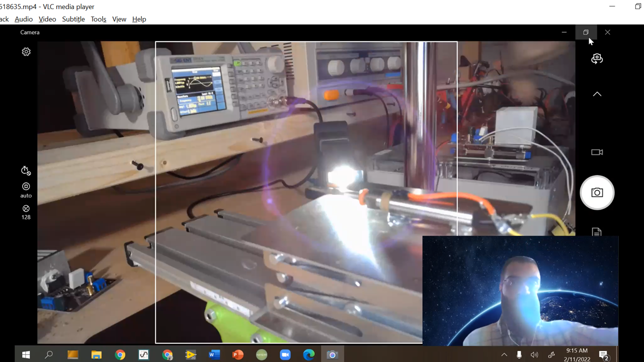Open the volume control in the tray
644x362 pixels.
tap(534, 355)
